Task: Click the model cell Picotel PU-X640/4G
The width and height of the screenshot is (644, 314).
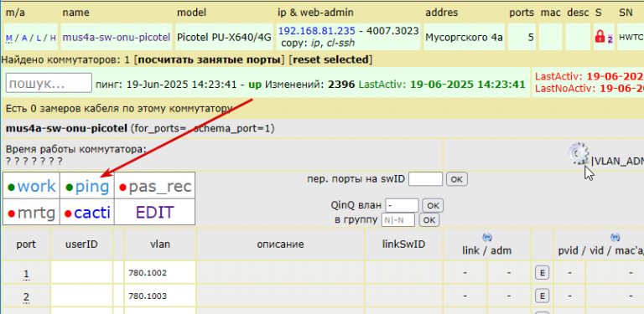Action: pyautogui.click(x=224, y=37)
